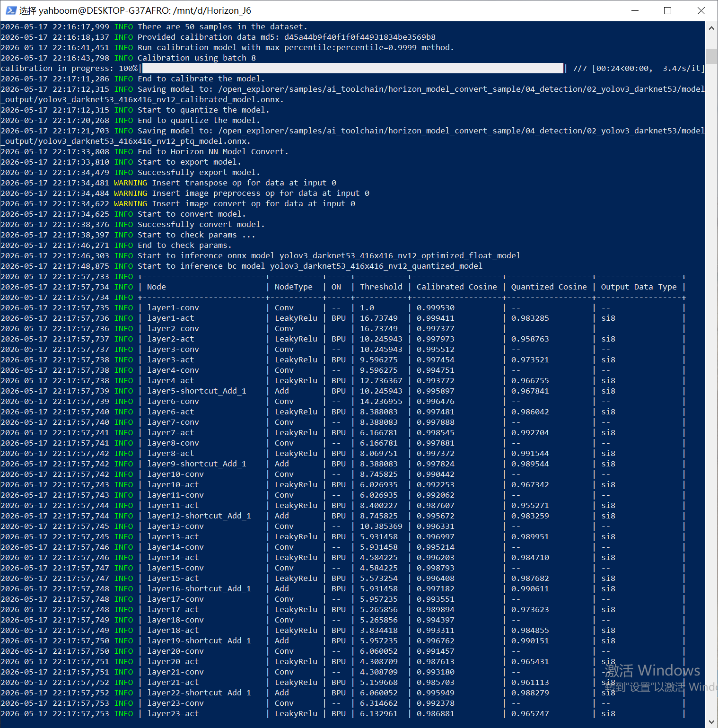
Task: Click the 'layer16-shortcut_Add_1' node name
Action: point(199,588)
